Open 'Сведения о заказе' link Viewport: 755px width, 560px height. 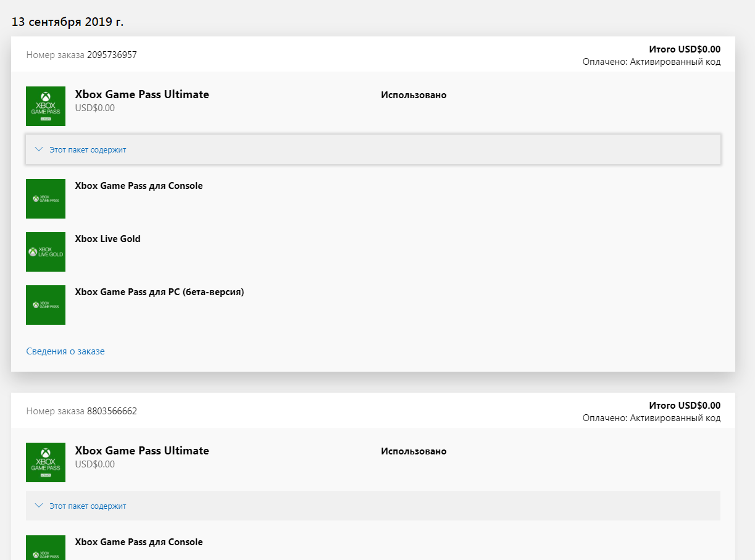[x=65, y=351]
